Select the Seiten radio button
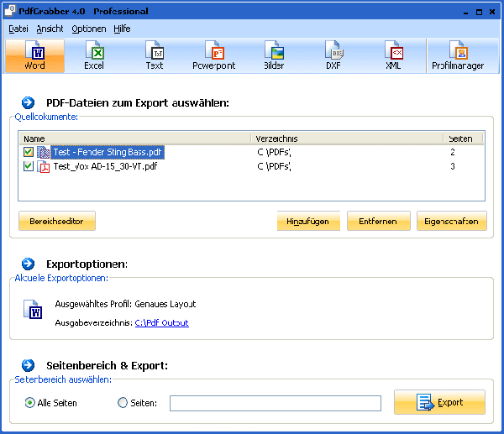Viewport: 504px width, 434px height. pos(123,402)
